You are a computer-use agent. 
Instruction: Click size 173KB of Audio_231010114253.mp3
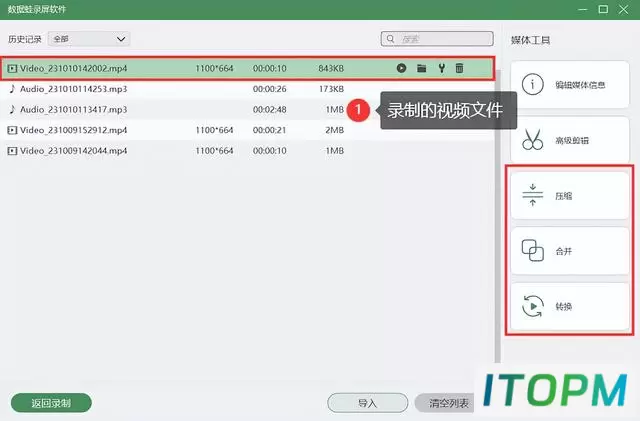click(331, 89)
